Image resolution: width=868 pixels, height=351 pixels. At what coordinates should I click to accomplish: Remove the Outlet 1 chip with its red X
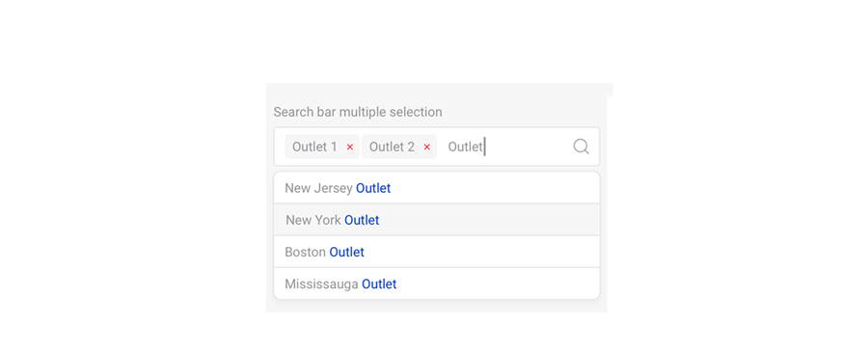pyautogui.click(x=350, y=148)
